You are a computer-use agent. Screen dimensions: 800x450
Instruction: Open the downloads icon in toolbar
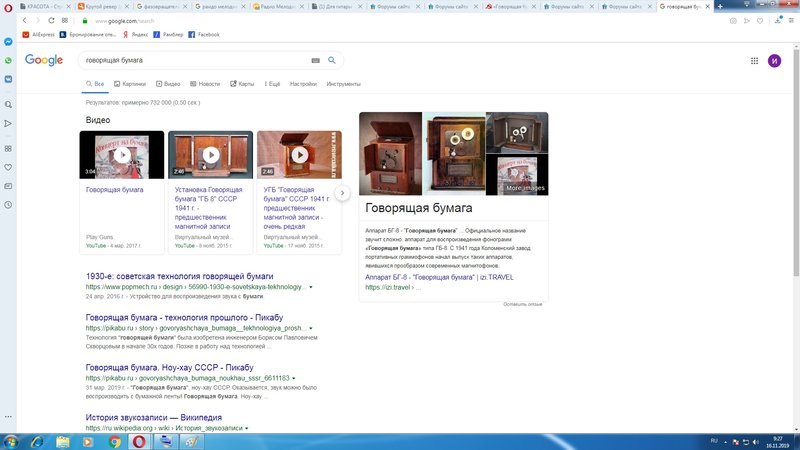[778, 20]
